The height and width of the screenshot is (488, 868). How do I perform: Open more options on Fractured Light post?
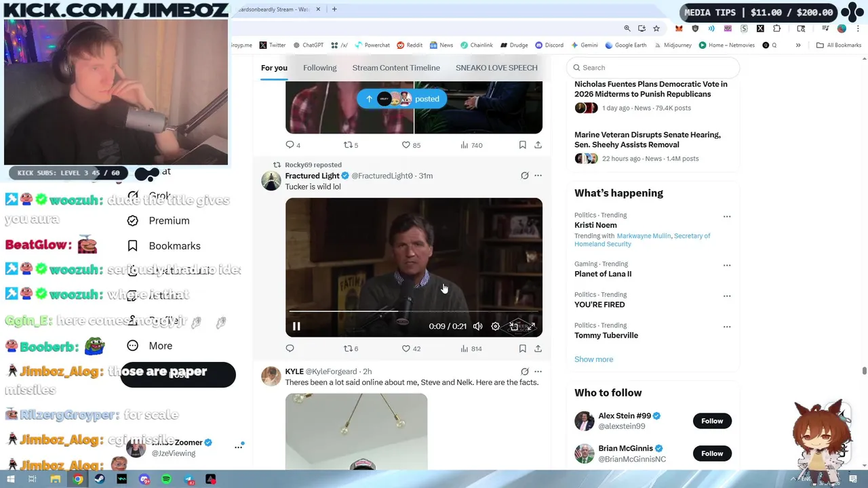(538, 176)
